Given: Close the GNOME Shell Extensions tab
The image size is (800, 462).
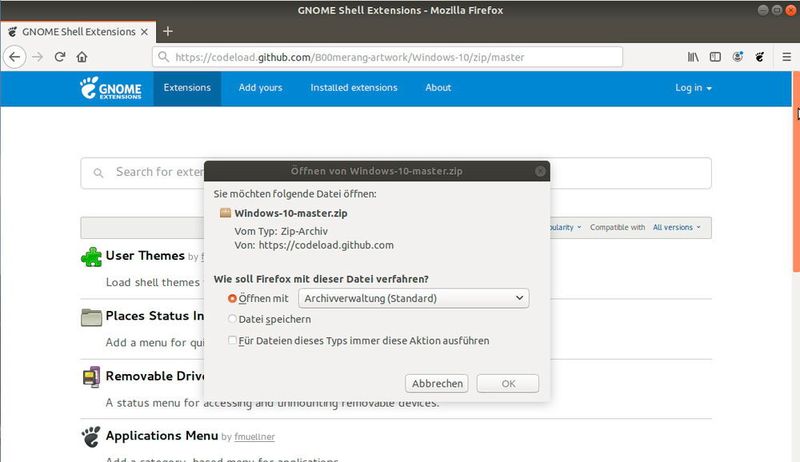Looking at the screenshot, I should [144, 32].
